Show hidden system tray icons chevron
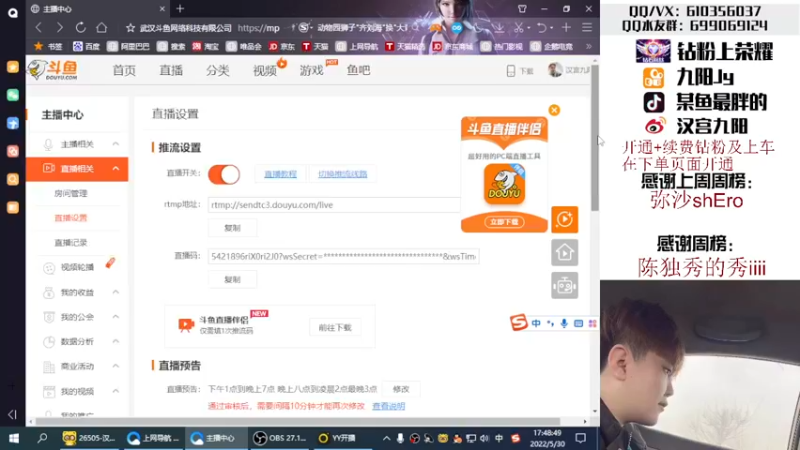 (386, 438)
